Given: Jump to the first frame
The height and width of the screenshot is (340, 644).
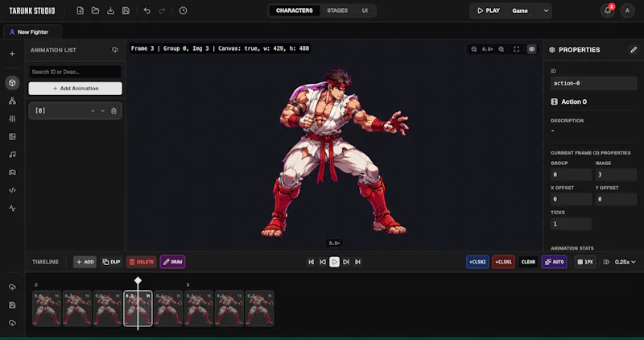Looking at the screenshot, I should tap(312, 262).
